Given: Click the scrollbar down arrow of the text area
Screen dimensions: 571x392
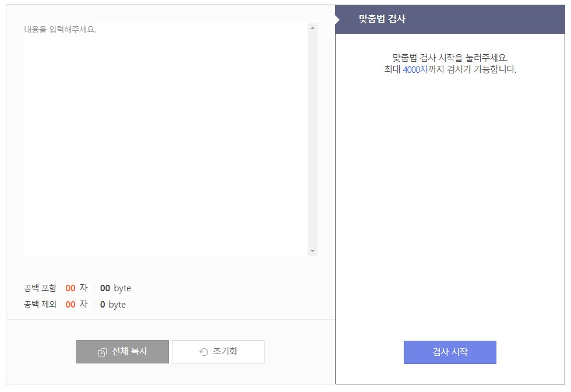Looking at the screenshot, I should coord(312,250).
